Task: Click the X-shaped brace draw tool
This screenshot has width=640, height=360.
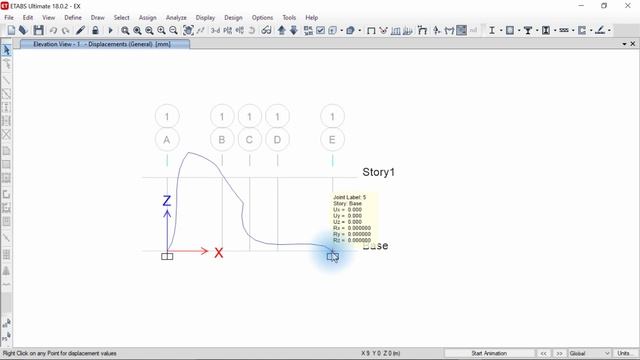Action: (x=6, y=134)
